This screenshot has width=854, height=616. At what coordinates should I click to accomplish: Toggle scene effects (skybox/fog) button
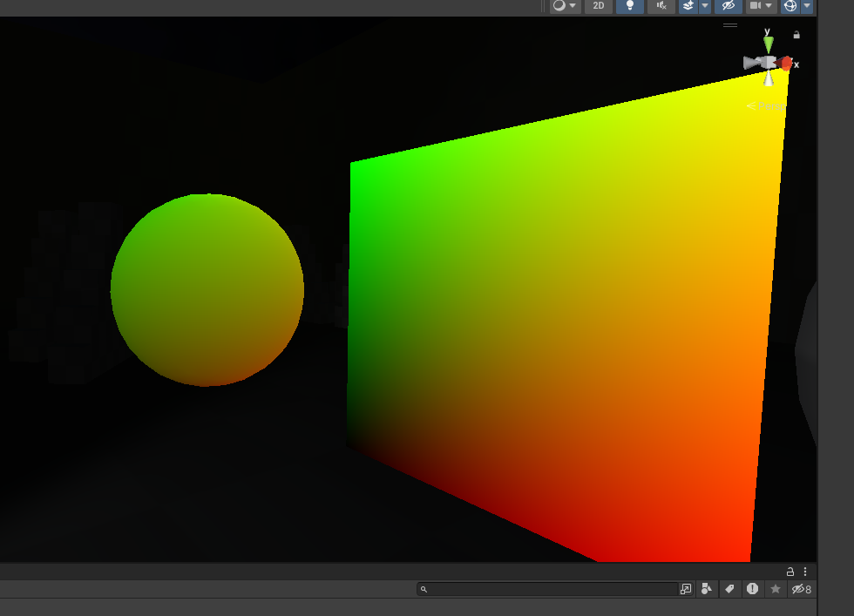(688, 5)
